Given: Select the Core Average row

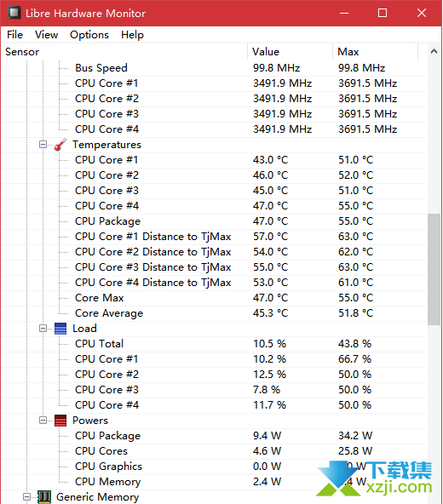Looking at the screenshot, I should point(215,313).
